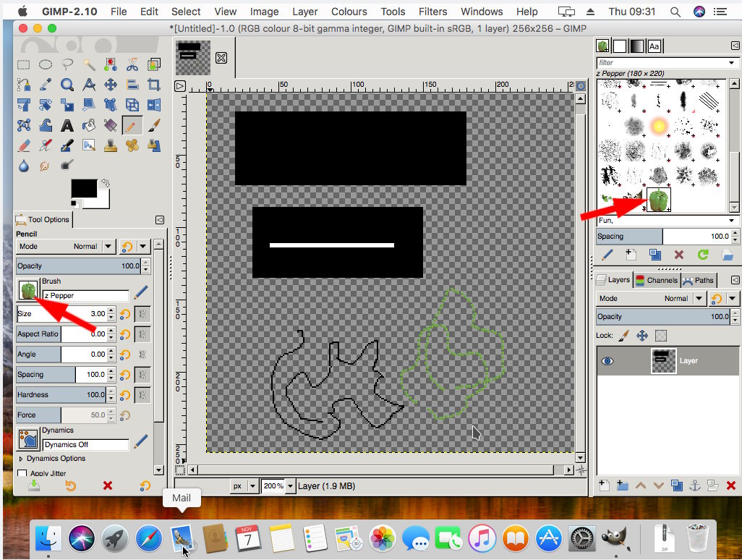Select the Scissors Select tool
This screenshot has width=742, height=560.
point(132,64)
